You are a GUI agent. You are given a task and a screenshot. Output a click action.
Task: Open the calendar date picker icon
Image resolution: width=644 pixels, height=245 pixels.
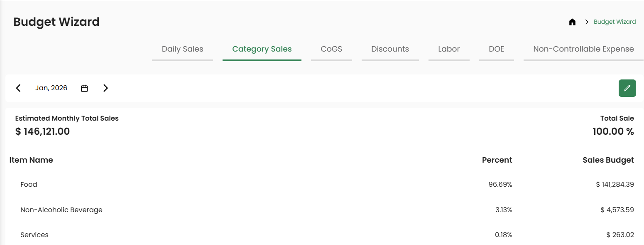84,88
